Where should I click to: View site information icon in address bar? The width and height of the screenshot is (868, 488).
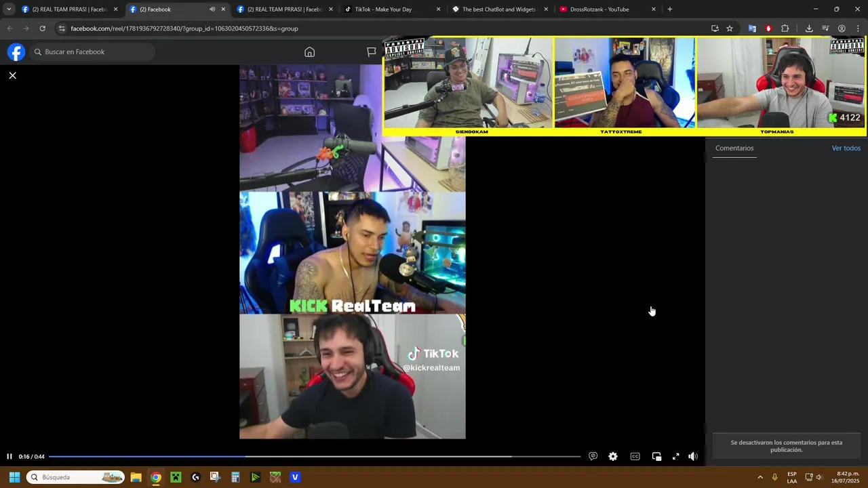[x=62, y=28]
